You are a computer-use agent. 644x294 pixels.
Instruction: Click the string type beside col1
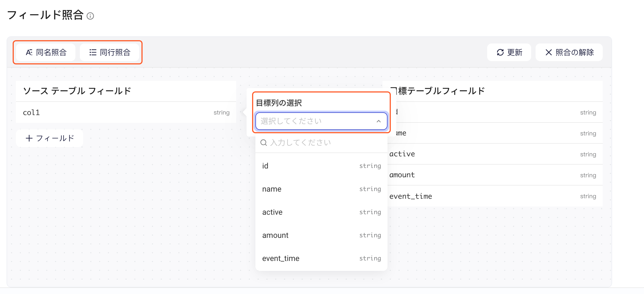click(x=222, y=113)
